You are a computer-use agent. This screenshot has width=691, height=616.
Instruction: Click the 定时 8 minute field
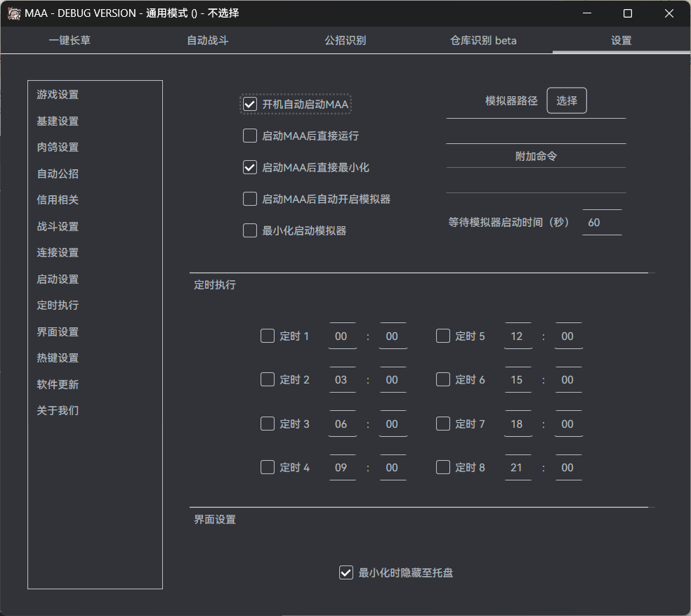click(569, 467)
